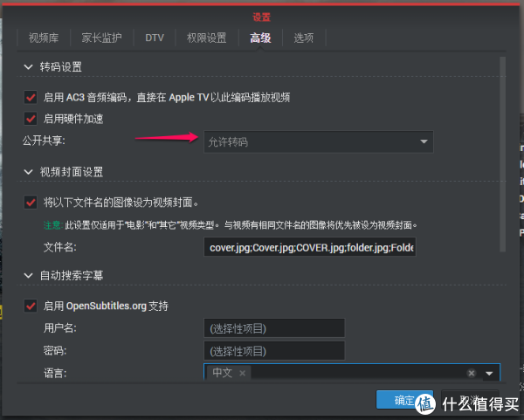Image resolution: width=524 pixels, height=420 pixels.
Task: Clear all selected subtitle languages
Action: pyautogui.click(x=472, y=373)
